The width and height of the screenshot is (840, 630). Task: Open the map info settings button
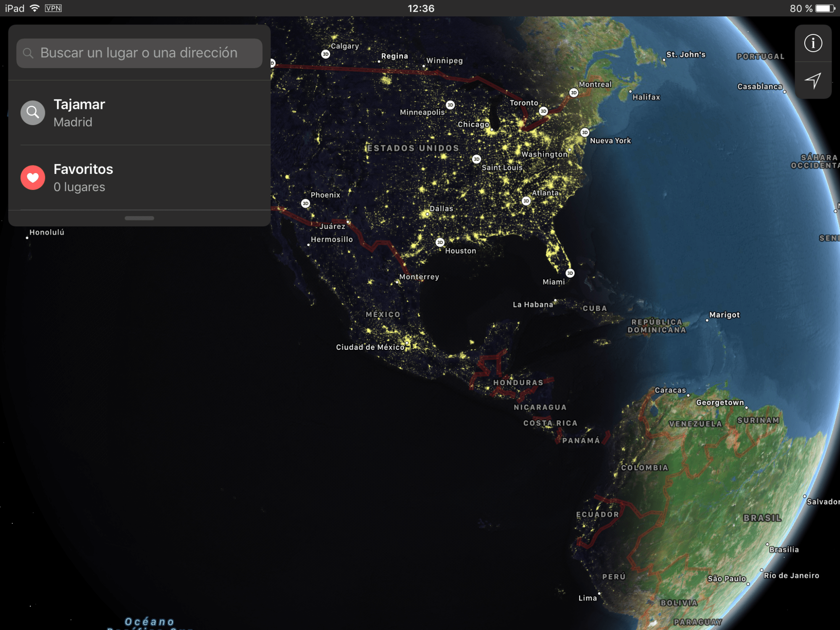[x=813, y=43]
